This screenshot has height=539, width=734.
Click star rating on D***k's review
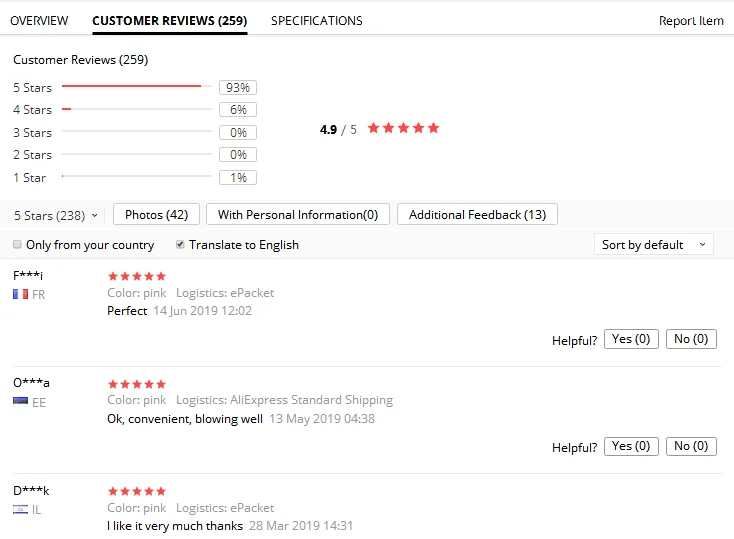coord(137,491)
